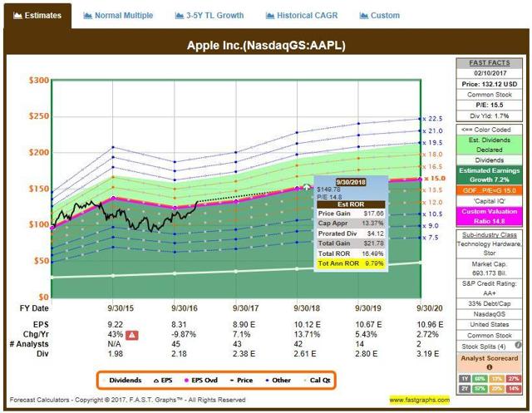Click the Stock Splits info icon
532x413 pixels.
[518, 345]
